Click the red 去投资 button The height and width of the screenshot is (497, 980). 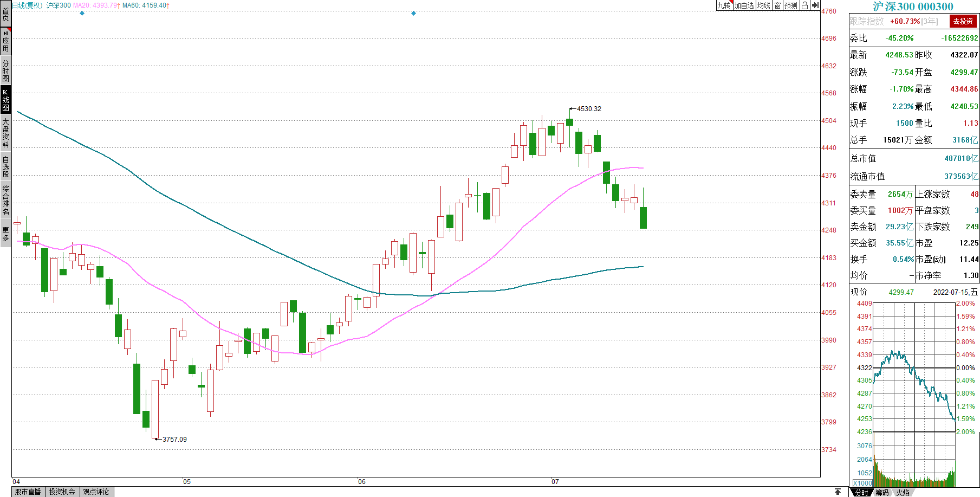963,21
